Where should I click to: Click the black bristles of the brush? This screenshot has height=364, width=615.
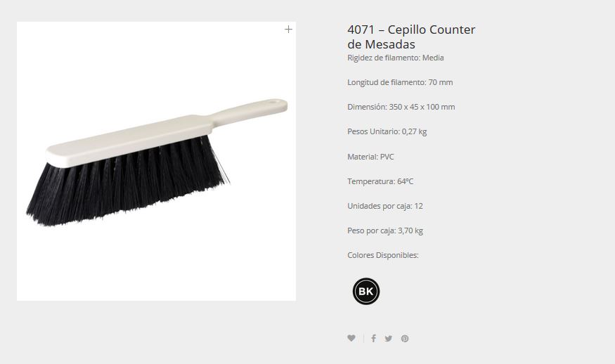click(x=126, y=184)
